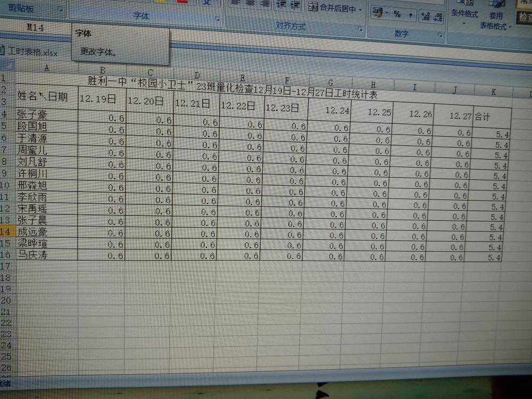Expand the accounting format dropdown arrow

pyautogui.click(x=386, y=14)
